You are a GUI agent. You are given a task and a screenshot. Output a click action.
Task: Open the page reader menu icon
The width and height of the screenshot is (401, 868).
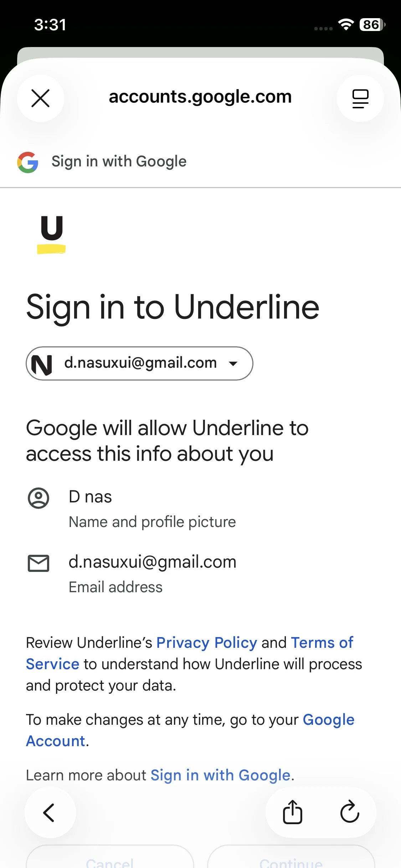click(x=360, y=98)
